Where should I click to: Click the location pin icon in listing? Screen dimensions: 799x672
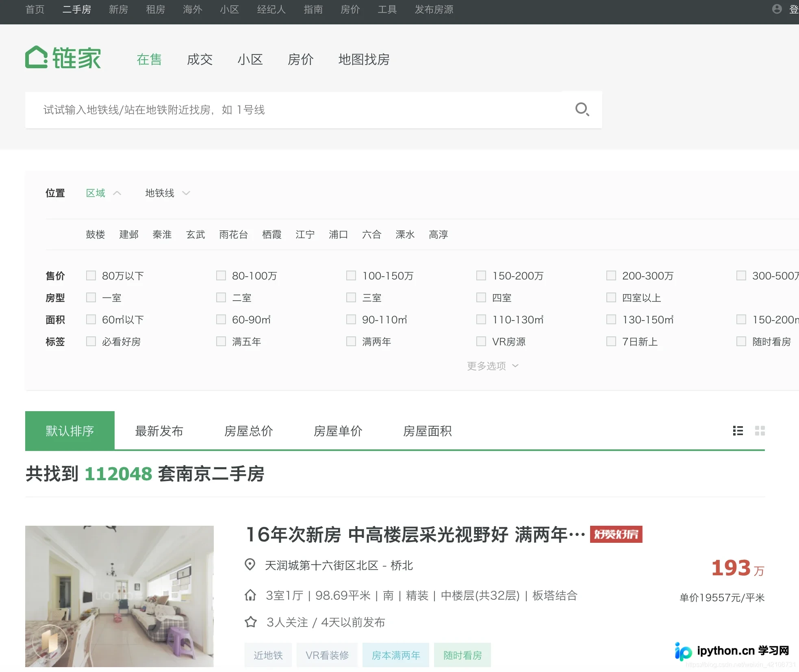(250, 565)
